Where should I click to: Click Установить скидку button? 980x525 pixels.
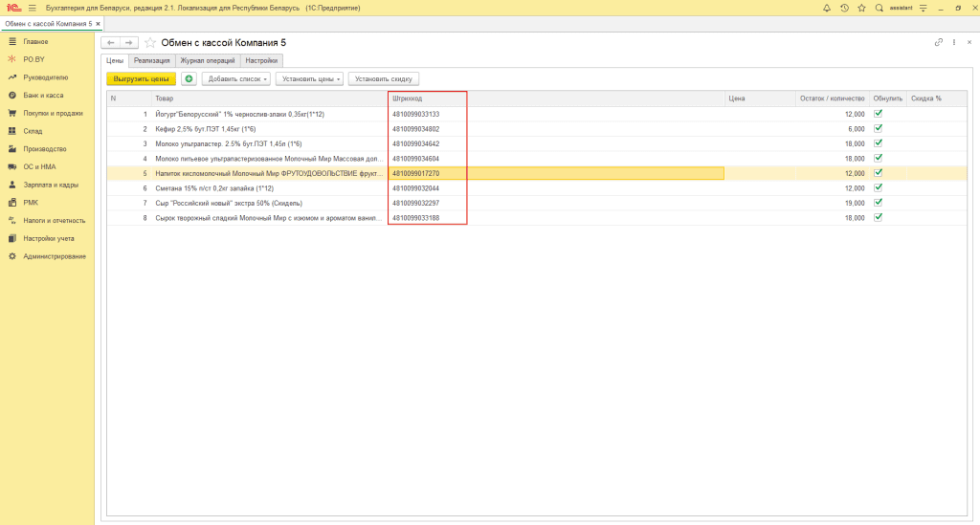point(384,78)
